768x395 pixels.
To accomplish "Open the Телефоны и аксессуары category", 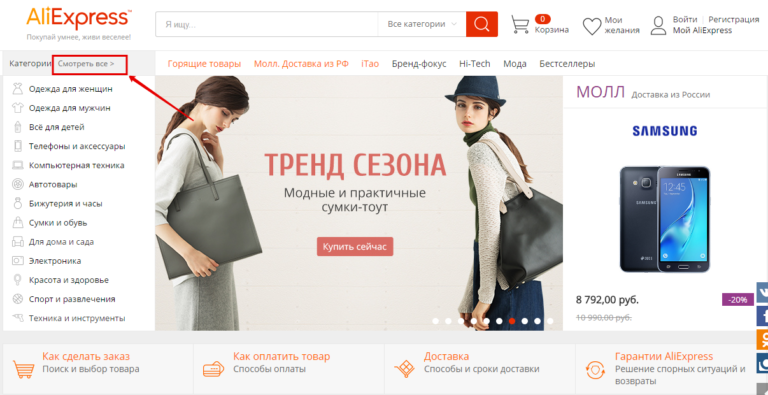I will click(x=77, y=146).
